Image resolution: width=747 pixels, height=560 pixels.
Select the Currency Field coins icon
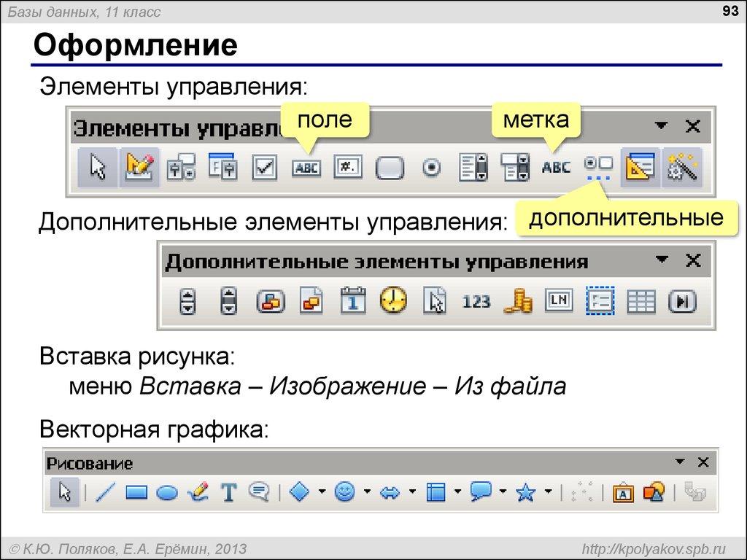(x=517, y=300)
